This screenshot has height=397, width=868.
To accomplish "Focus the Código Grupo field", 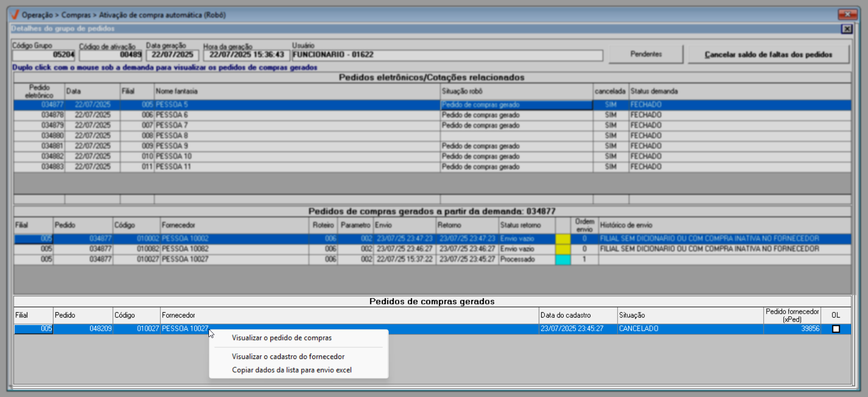I will (44, 55).
